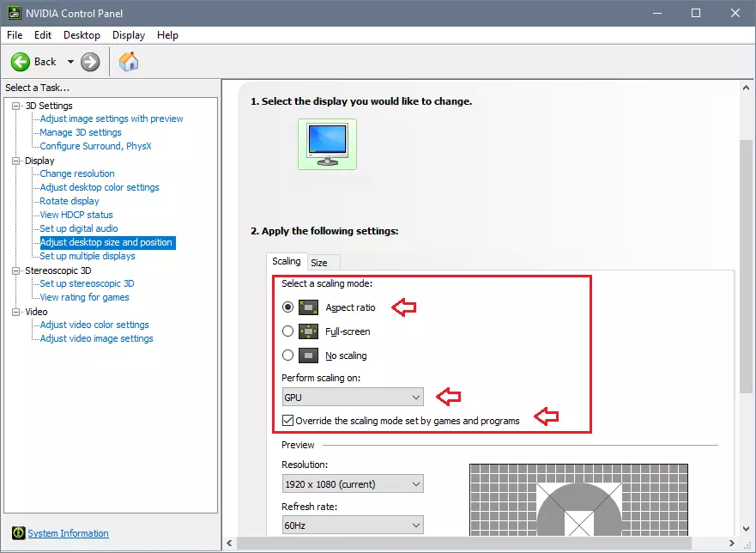756x553 pixels.
Task: Open the Back history dropdown arrow
Action: tap(70, 62)
